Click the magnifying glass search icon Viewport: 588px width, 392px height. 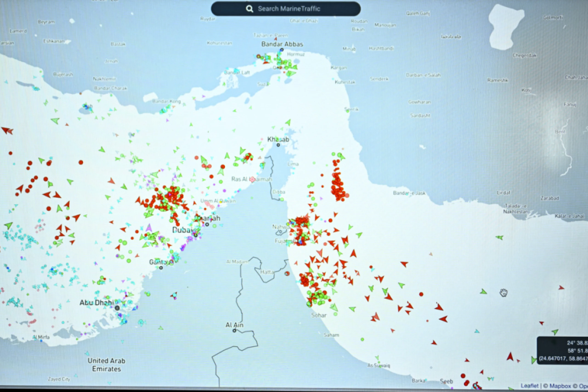[x=249, y=9]
